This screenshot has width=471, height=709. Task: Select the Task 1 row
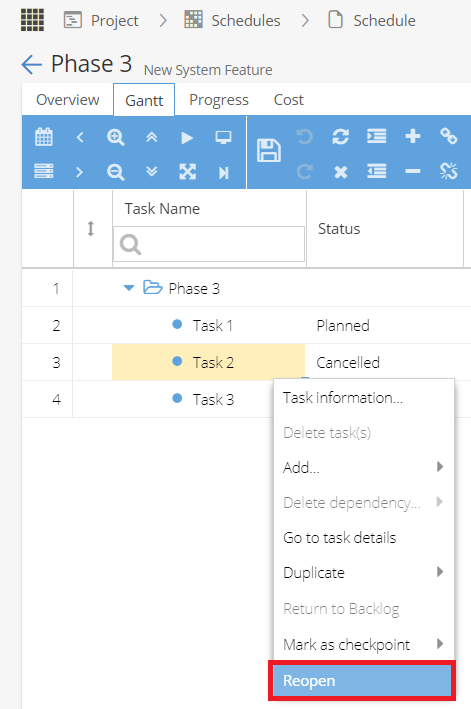[212, 325]
